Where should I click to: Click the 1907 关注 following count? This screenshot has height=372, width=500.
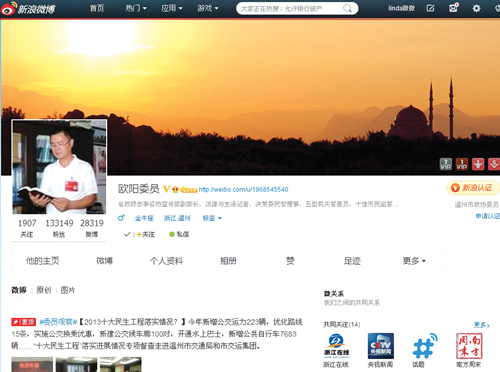pyautogui.click(x=27, y=228)
